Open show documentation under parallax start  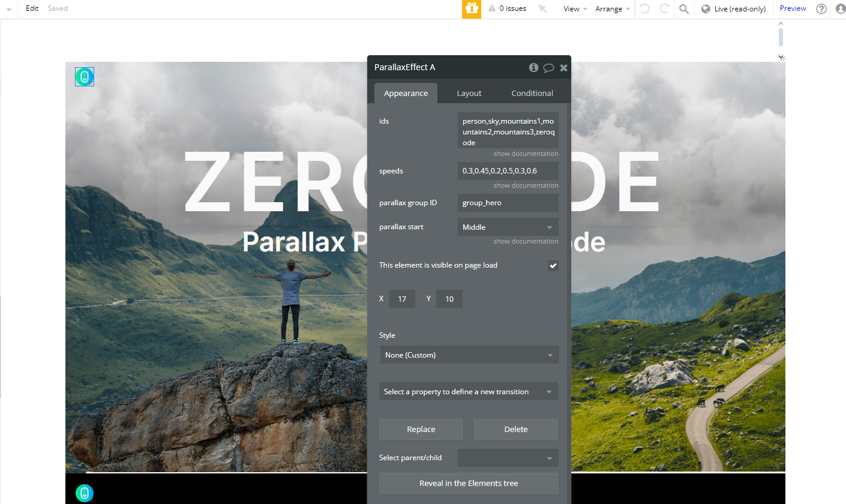(526, 241)
